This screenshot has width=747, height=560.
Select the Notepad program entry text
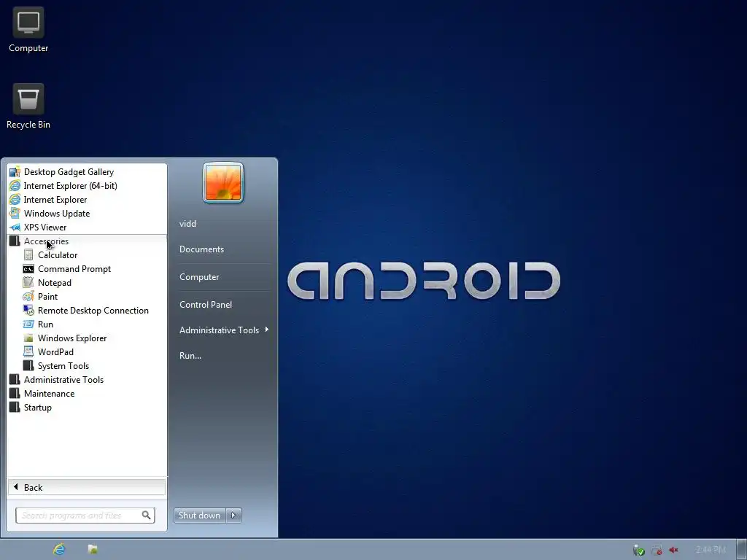tap(55, 282)
